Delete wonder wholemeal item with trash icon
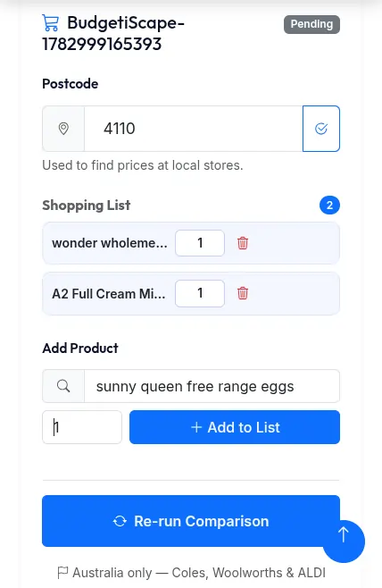The height and width of the screenshot is (588, 382). pyautogui.click(x=243, y=243)
